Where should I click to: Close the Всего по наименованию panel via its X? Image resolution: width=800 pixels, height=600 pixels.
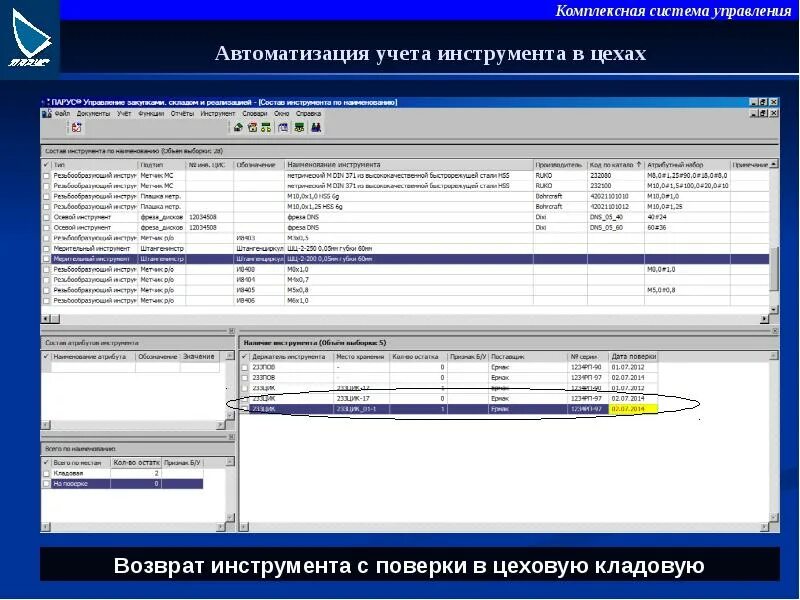click(231, 437)
